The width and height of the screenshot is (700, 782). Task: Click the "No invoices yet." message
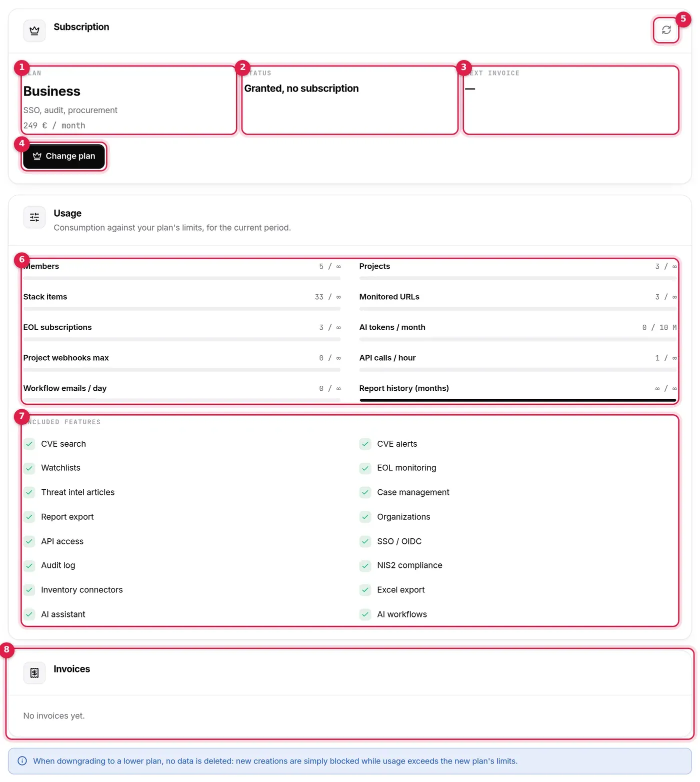point(54,716)
